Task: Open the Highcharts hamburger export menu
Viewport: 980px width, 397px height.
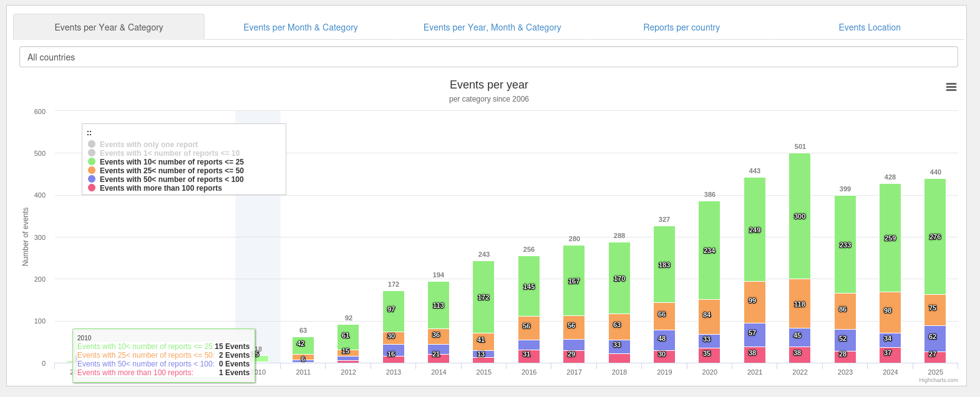Action: coord(951,87)
